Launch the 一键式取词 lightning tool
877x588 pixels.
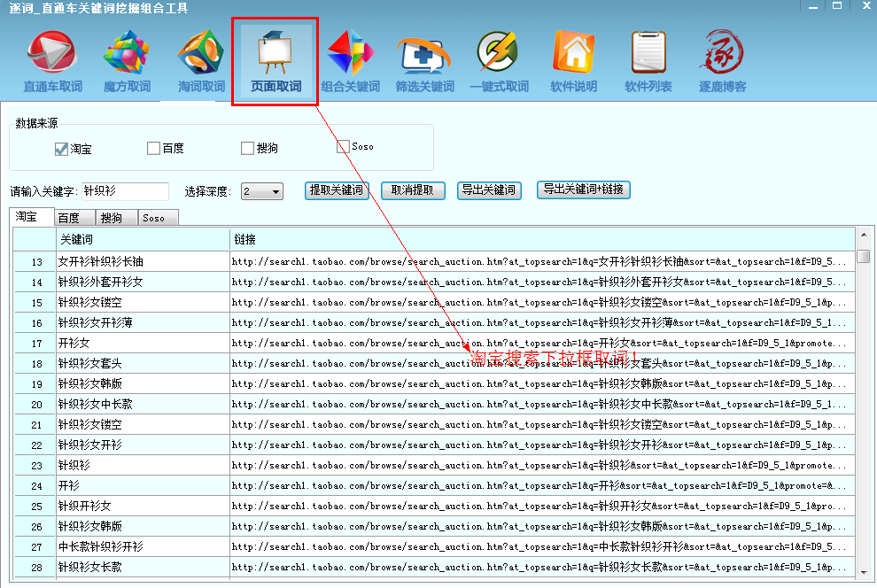[x=499, y=61]
